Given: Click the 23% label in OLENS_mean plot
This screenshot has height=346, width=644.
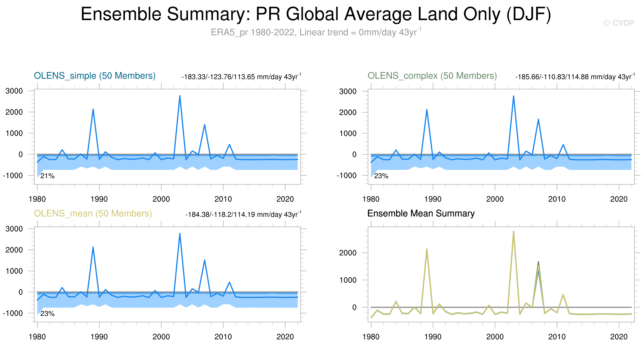Looking at the screenshot, I should (x=47, y=314).
